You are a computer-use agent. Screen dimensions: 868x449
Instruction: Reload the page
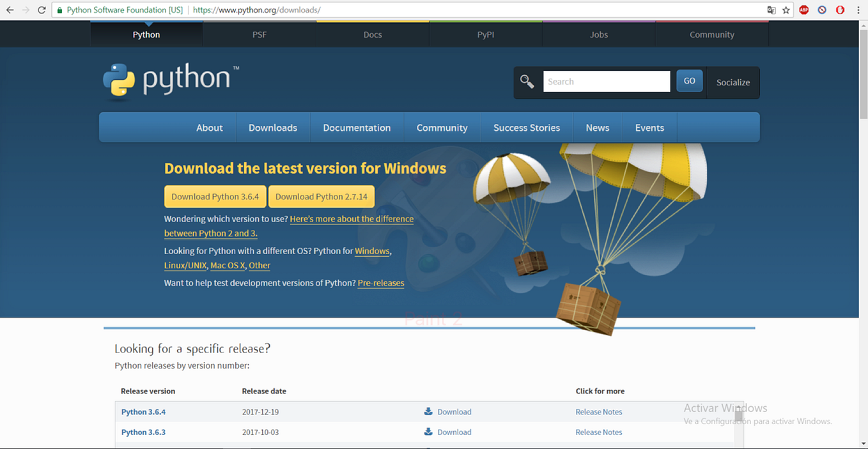(x=42, y=10)
